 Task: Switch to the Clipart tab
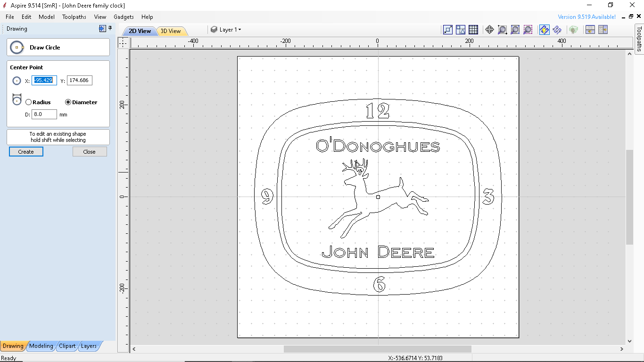67,346
